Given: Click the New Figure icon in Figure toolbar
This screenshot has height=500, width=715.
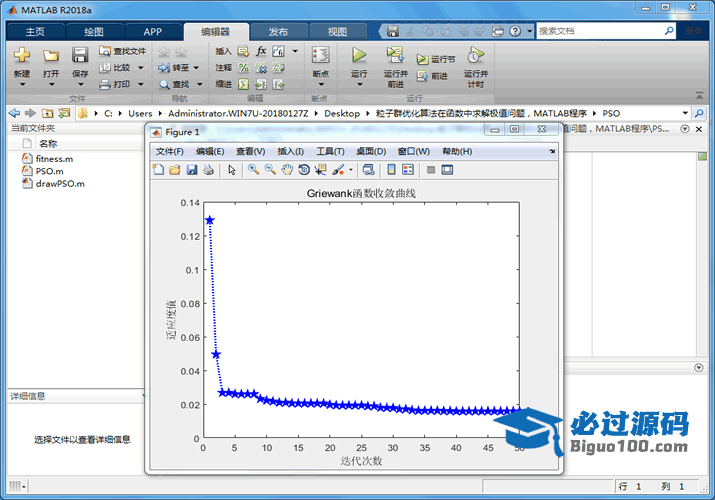Looking at the screenshot, I should [x=158, y=170].
